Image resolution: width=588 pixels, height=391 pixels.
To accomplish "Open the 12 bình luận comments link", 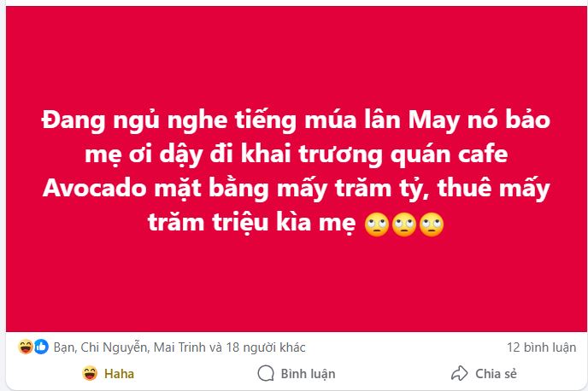I will pos(542,347).
